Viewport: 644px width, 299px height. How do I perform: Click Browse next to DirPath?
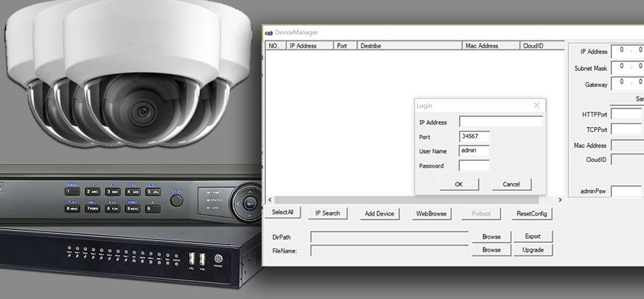[x=491, y=237]
